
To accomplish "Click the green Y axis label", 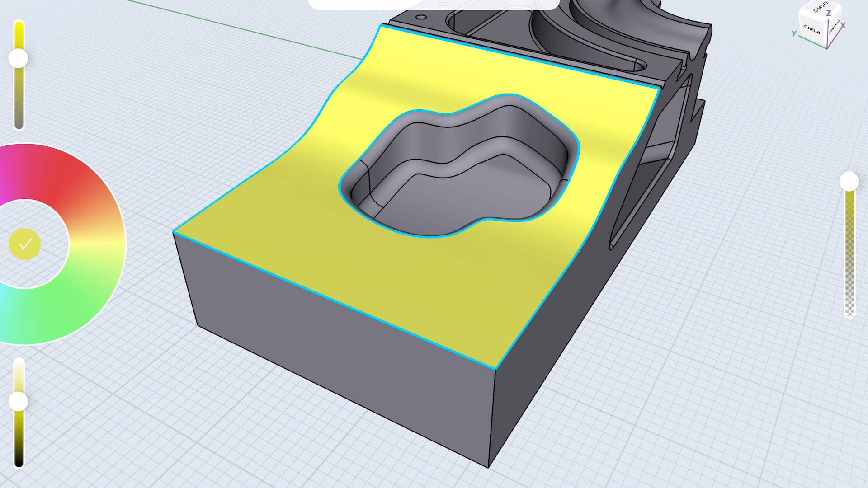I will coord(794,33).
